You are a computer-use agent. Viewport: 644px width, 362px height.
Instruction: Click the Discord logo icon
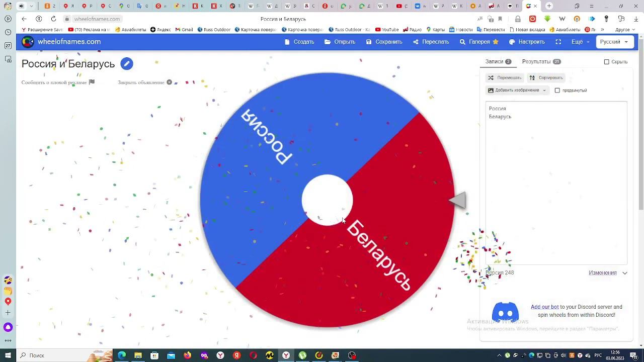505,313
